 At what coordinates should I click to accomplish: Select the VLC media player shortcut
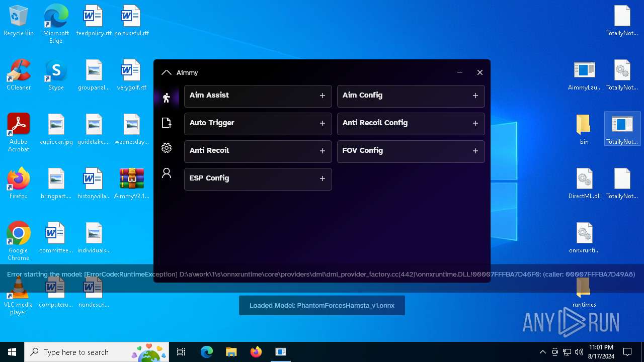tap(19, 296)
